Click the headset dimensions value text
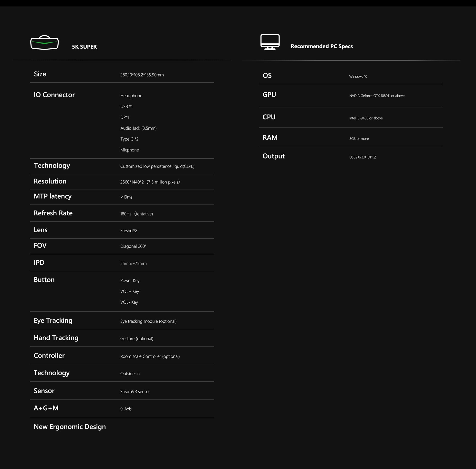476x469 pixels. (142, 75)
